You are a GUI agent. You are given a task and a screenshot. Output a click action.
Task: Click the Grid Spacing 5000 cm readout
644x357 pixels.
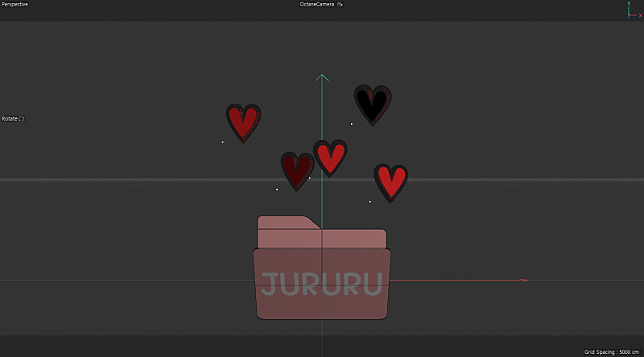(612, 352)
